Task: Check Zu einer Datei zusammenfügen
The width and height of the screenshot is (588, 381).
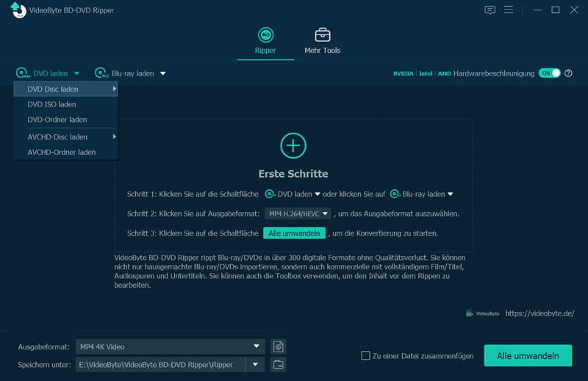Action: click(365, 356)
